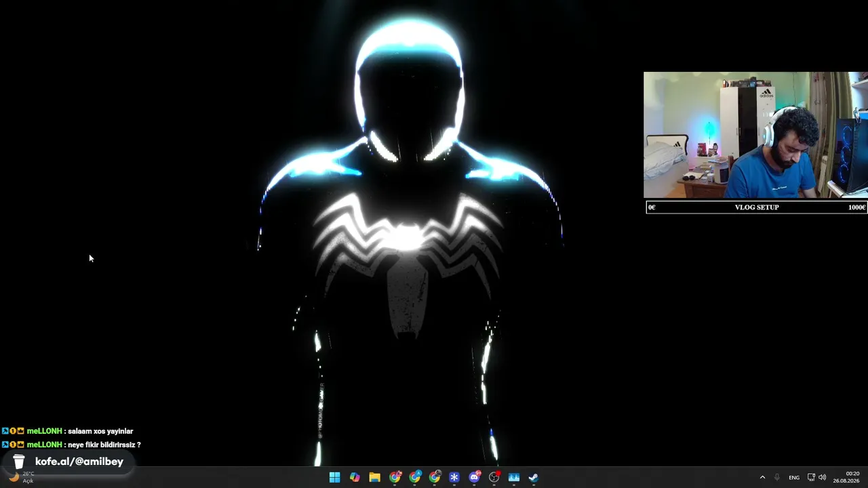Launch Copilot from the taskbar
Screen dimensions: 868x488
pos(355,477)
